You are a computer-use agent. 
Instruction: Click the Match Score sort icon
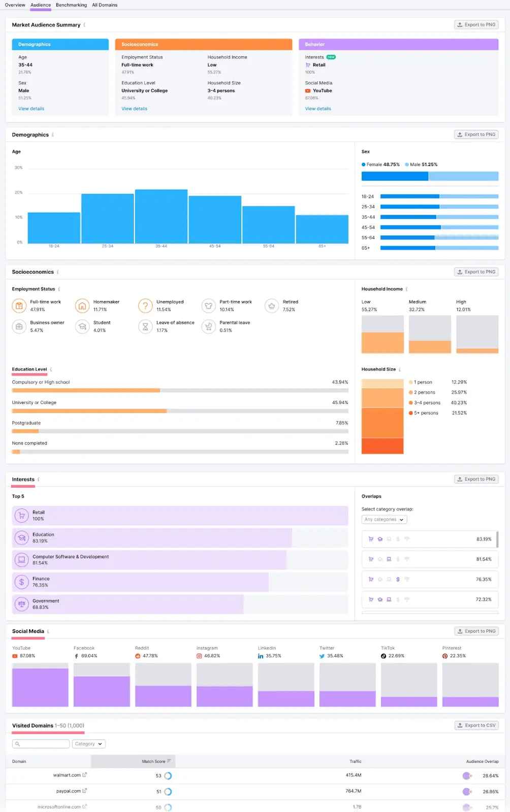(169, 761)
